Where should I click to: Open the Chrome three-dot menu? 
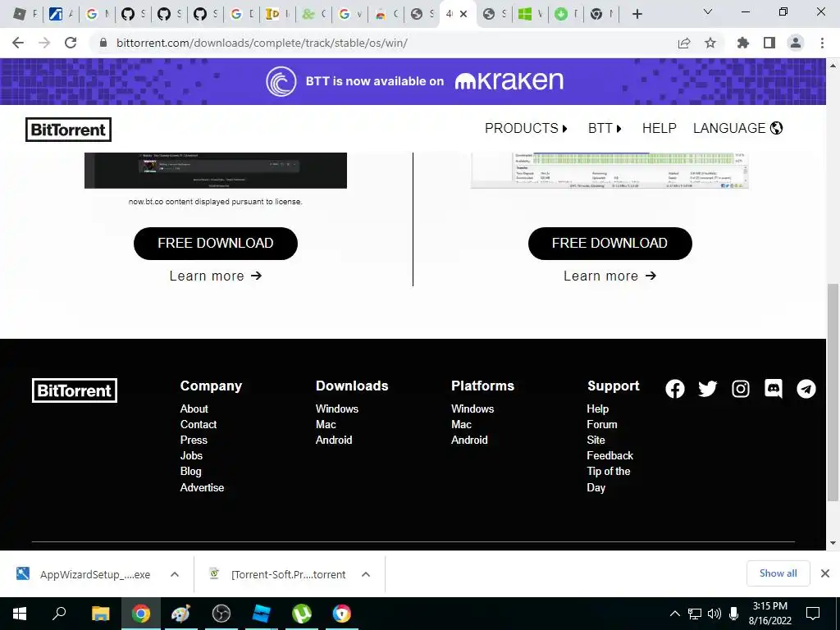coord(822,43)
